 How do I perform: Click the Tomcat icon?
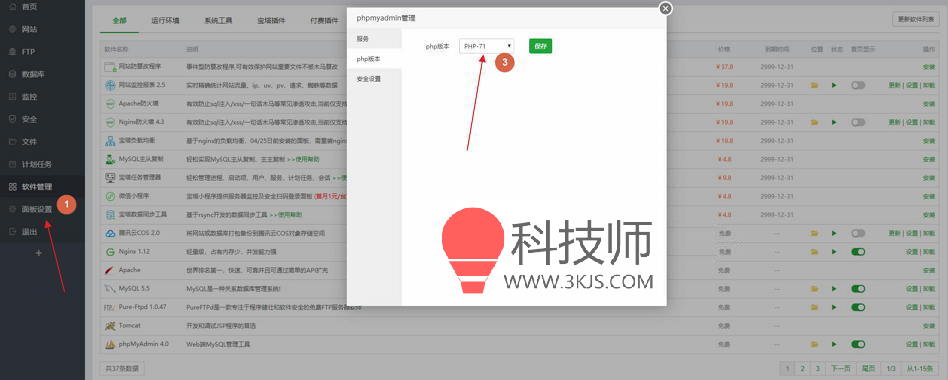tap(110, 326)
